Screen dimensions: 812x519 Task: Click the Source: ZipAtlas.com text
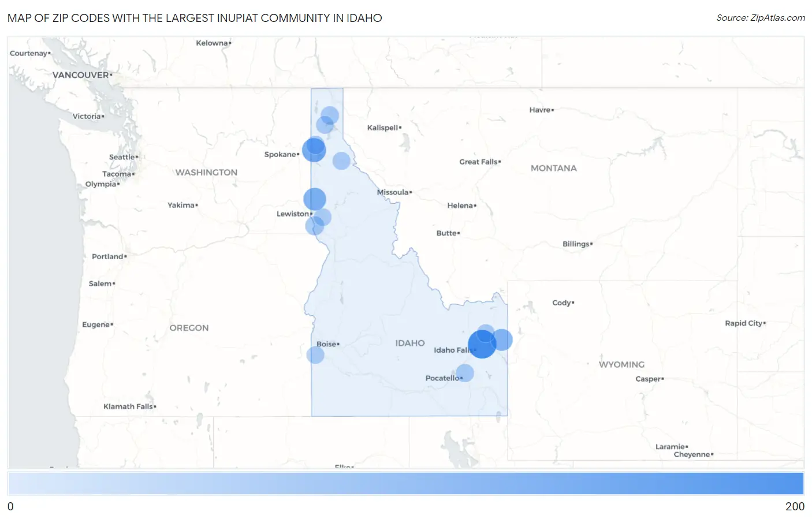tap(761, 18)
